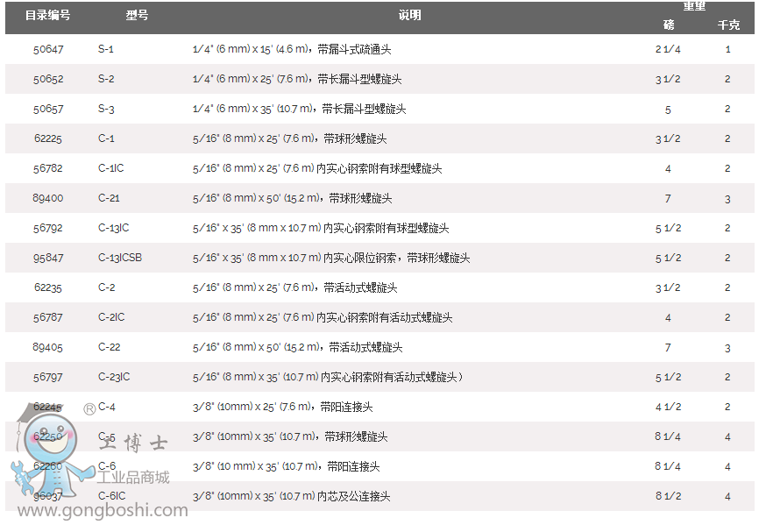Select catalog number 56787
The image size is (773, 532).
tap(48, 317)
